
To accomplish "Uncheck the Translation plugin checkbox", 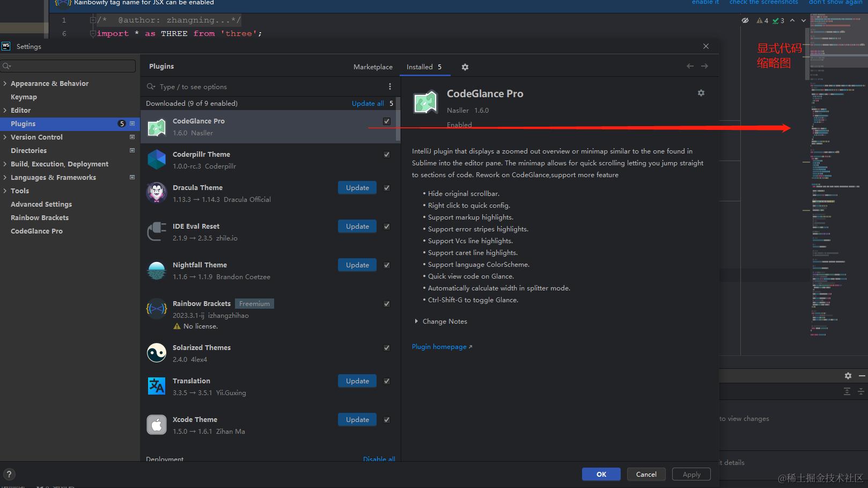I will pyautogui.click(x=387, y=381).
